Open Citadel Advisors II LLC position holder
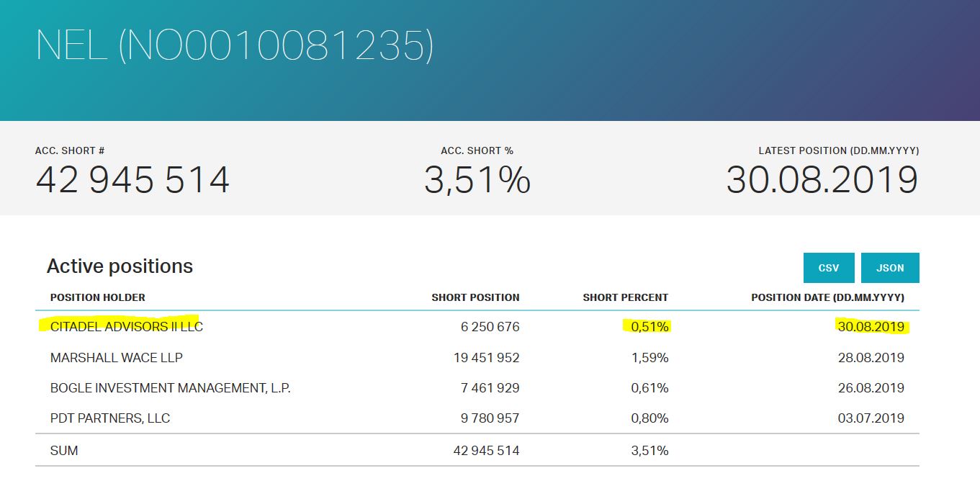980x499 pixels. 127,327
